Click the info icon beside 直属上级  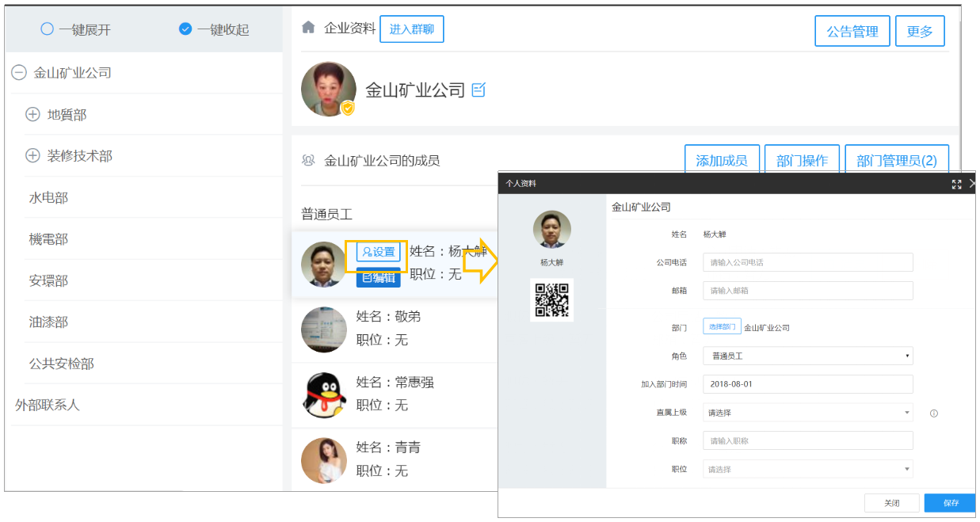pyautogui.click(x=933, y=413)
